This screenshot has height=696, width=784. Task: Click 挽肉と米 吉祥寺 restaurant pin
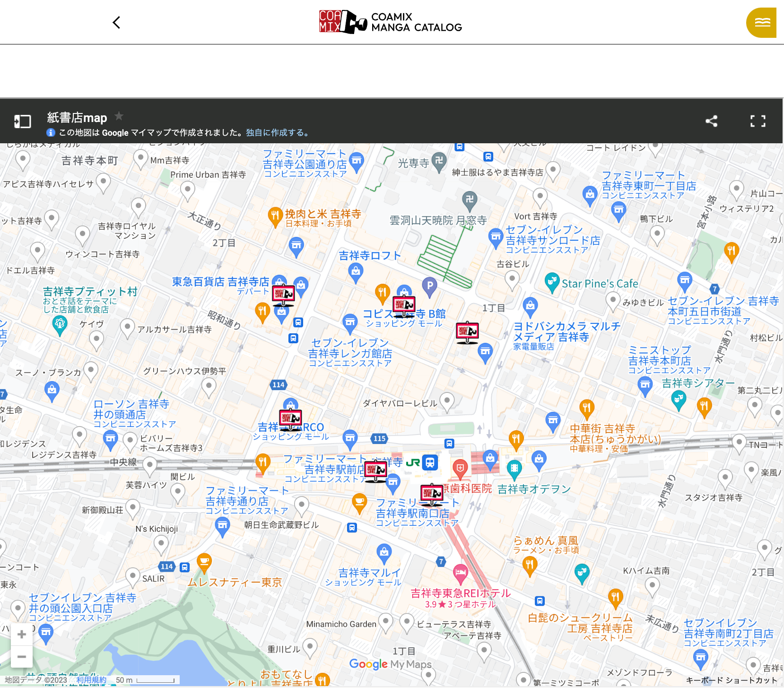coord(275,217)
